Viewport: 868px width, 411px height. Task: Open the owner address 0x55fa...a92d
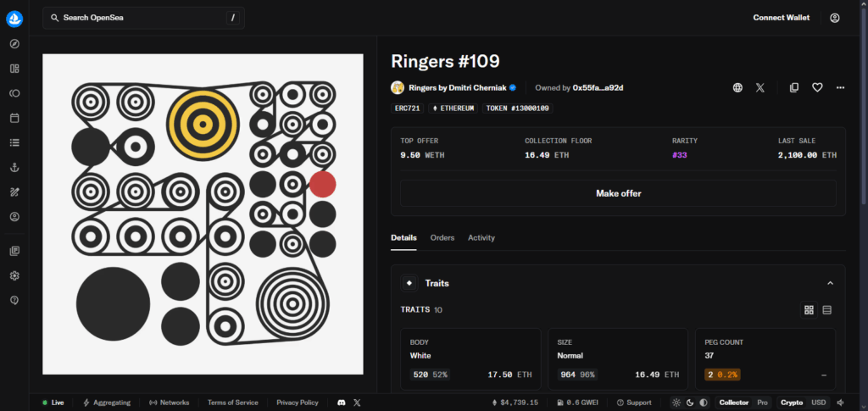point(598,87)
